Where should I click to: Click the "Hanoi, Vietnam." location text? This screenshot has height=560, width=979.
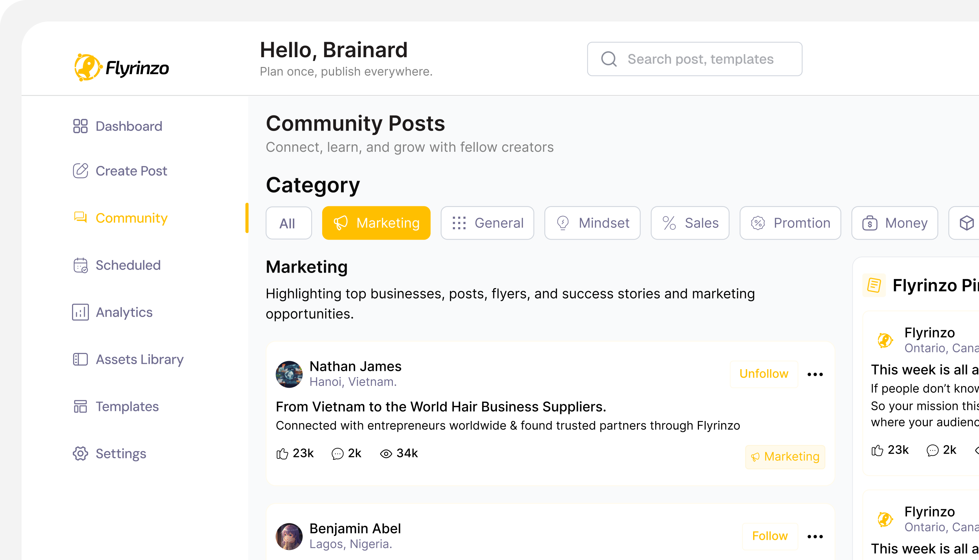[353, 382]
